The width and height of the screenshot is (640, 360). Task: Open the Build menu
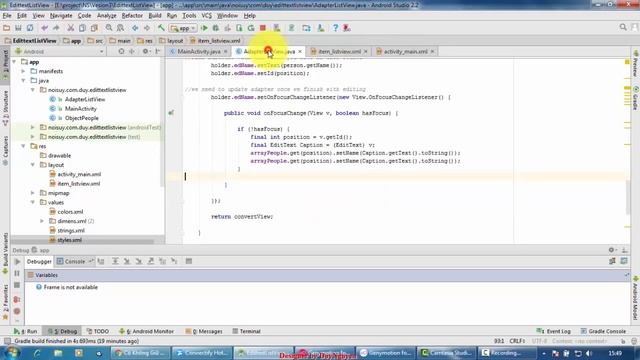click(155, 16)
